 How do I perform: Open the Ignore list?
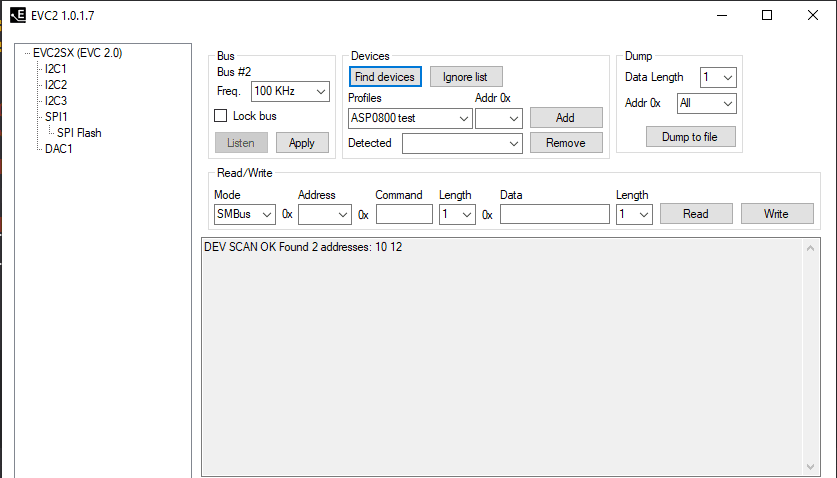click(x=465, y=77)
